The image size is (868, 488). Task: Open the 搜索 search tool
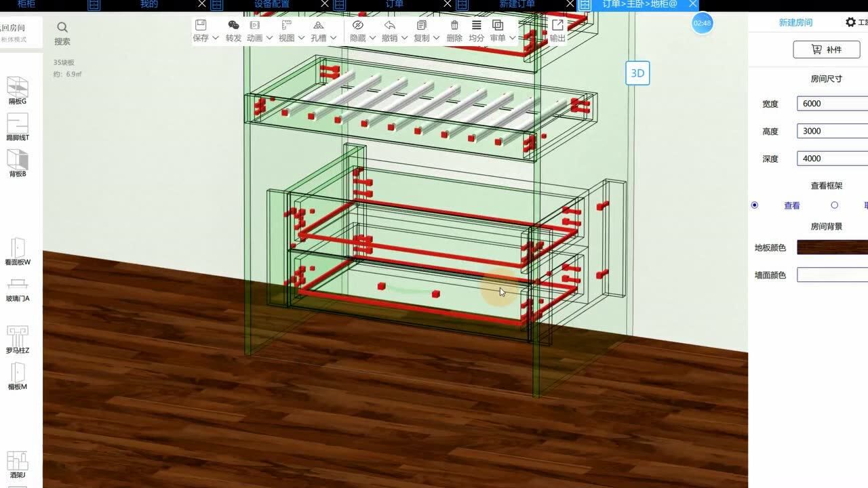pyautogui.click(x=62, y=33)
